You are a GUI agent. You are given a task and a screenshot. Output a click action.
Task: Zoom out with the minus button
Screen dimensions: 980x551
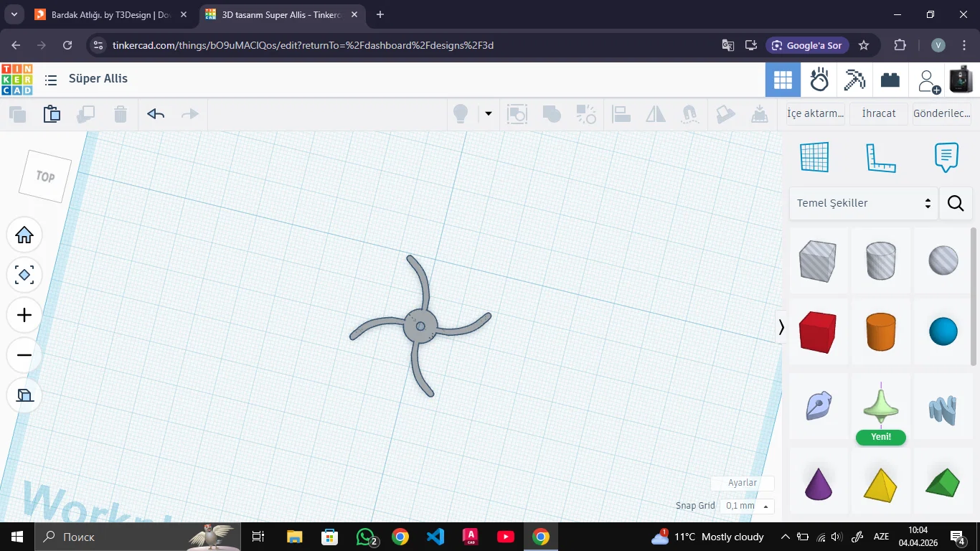click(x=24, y=355)
